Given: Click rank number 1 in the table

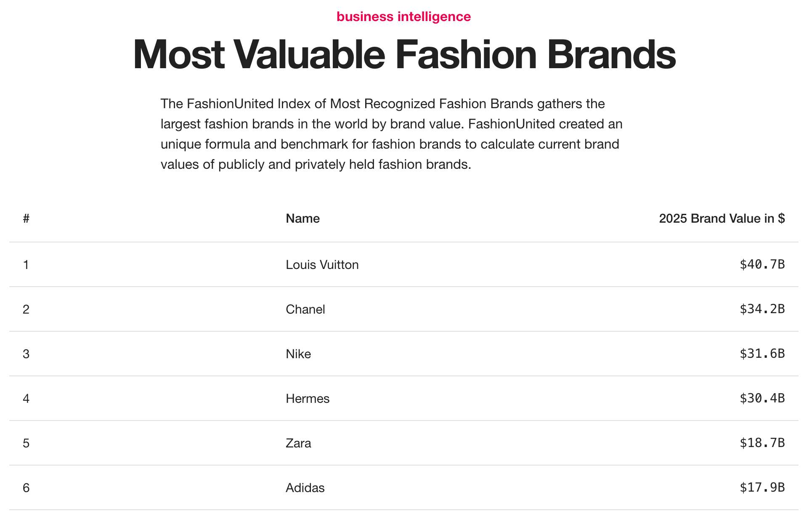Looking at the screenshot, I should pyautogui.click(x=26, y=265).
